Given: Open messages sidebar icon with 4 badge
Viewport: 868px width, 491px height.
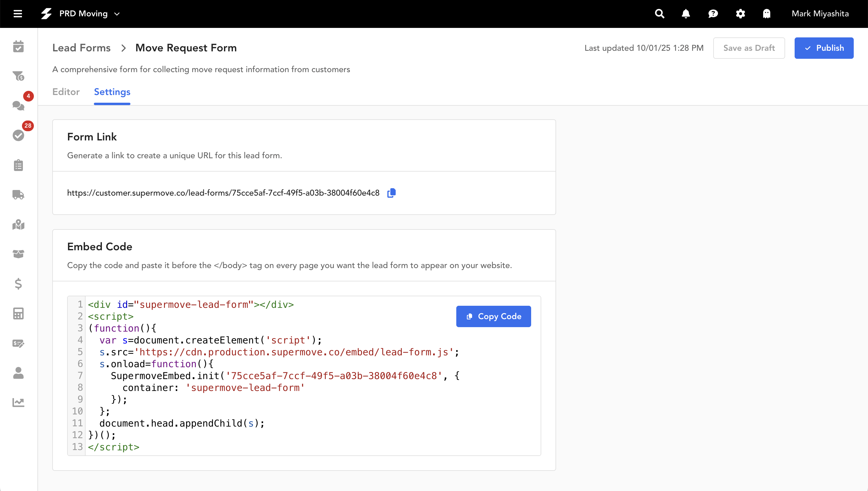Looking at the screenshot, I should tap(18, 106).
